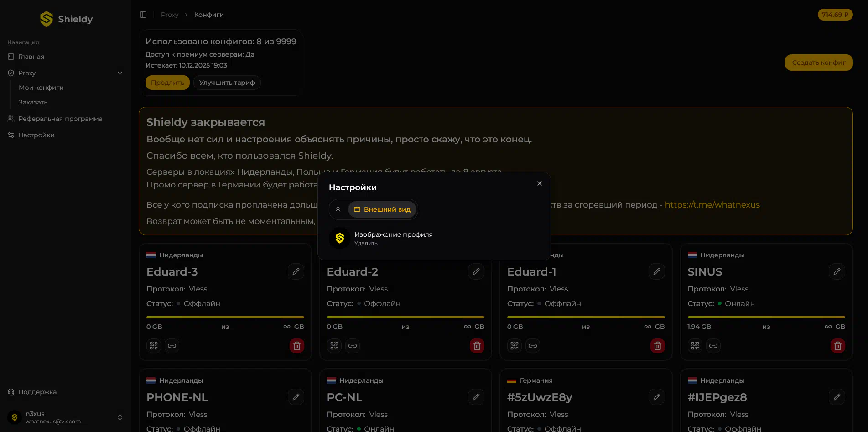
Task: Edit the PC-NL config name
Action: click(x=476, y=397)
